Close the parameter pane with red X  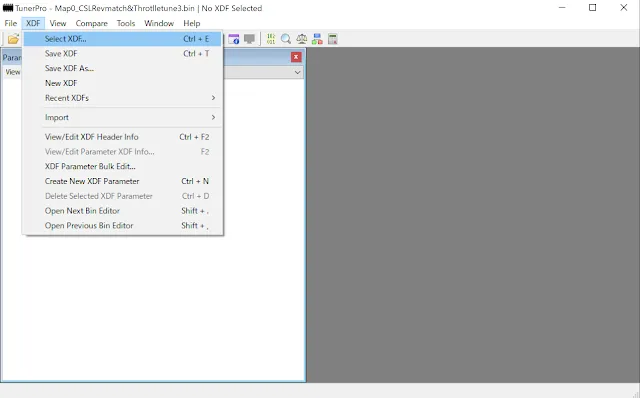[296, 57]
